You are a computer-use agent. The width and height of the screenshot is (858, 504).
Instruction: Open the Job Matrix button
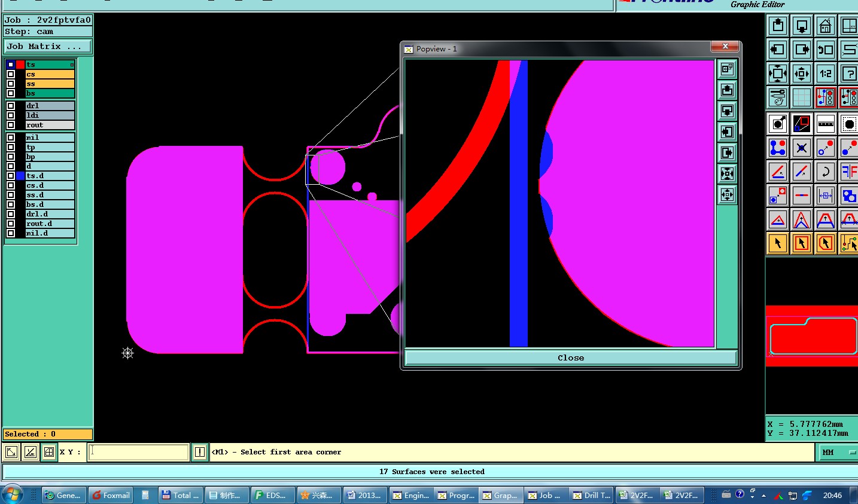48,47
